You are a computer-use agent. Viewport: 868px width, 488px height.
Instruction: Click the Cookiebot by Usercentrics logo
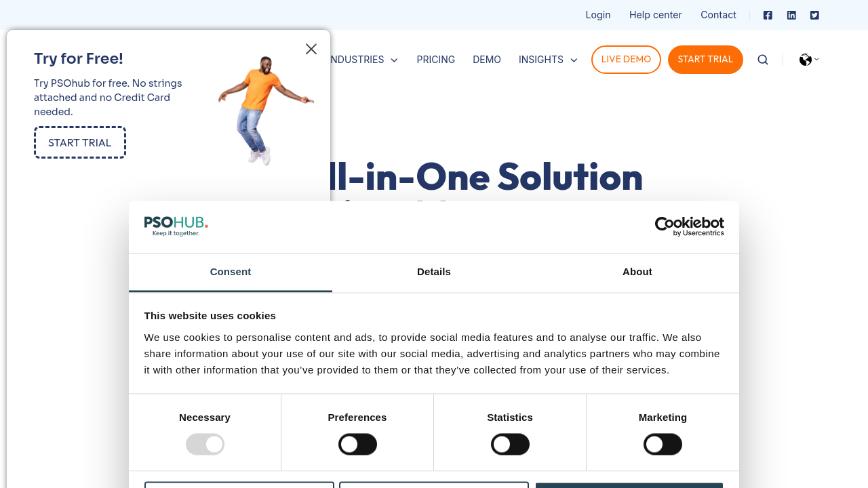point(689,226)
